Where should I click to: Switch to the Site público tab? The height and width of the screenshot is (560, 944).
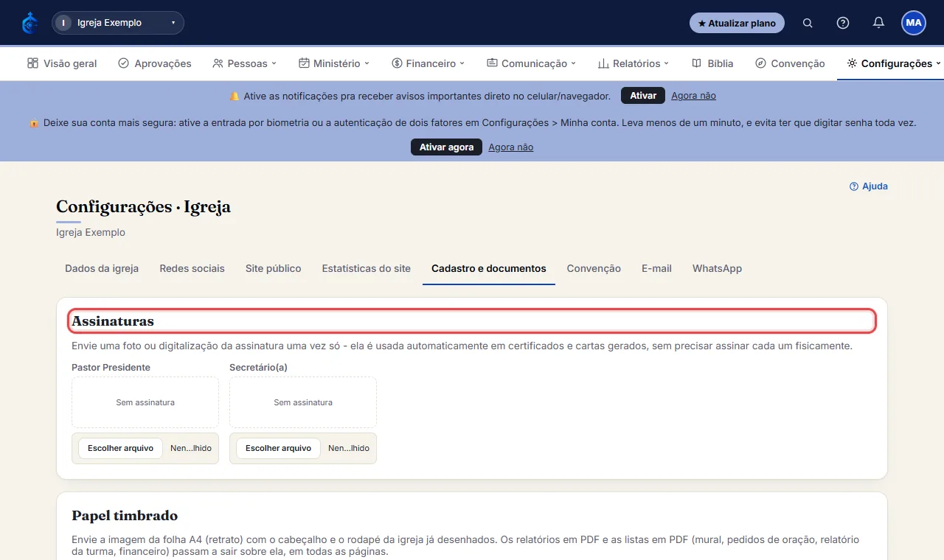274,269
